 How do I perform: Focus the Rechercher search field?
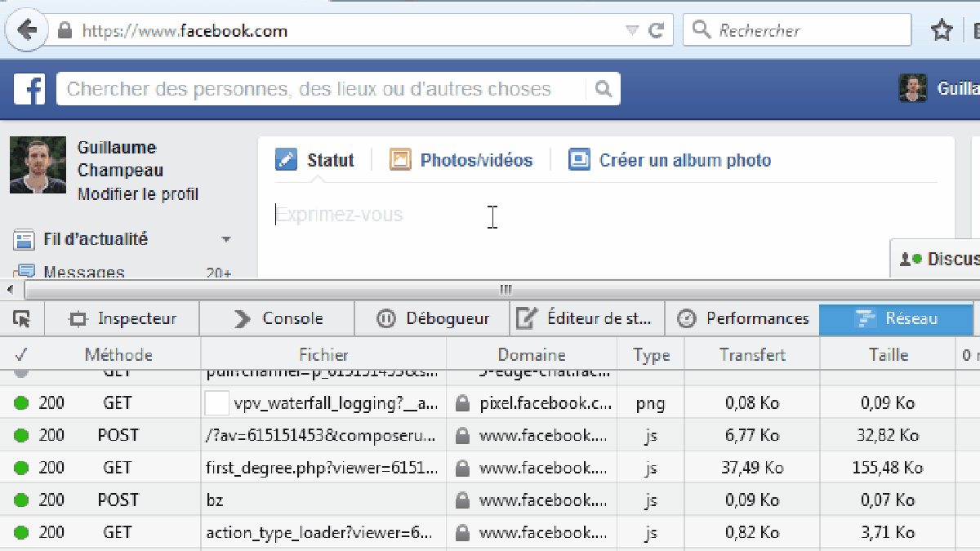(x=797, y=30)
